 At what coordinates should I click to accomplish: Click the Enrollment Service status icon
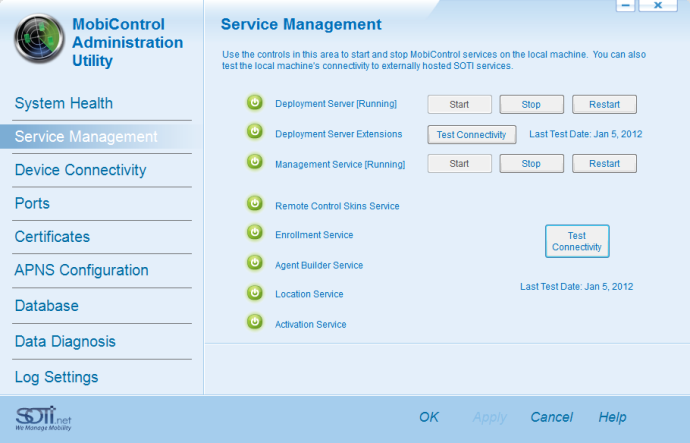(254, 234)
